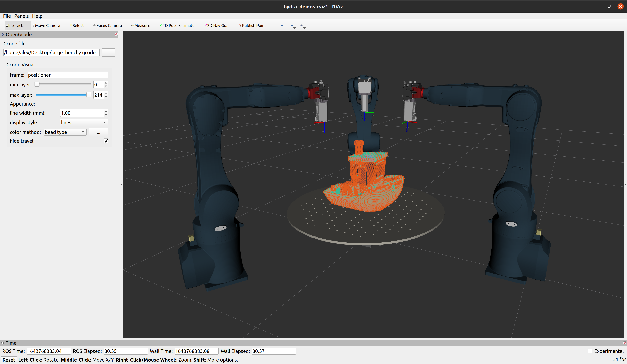
Task: Click the Reset button
Action: [x=9, y=360]
